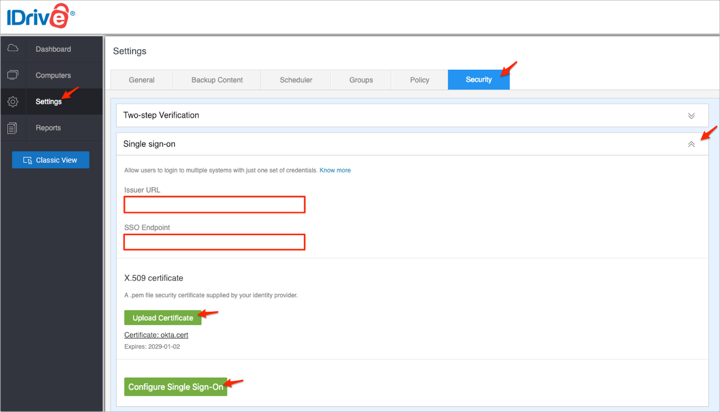Open the General settings tab
This screenshot has width=720, height=412.
point(141,80)
